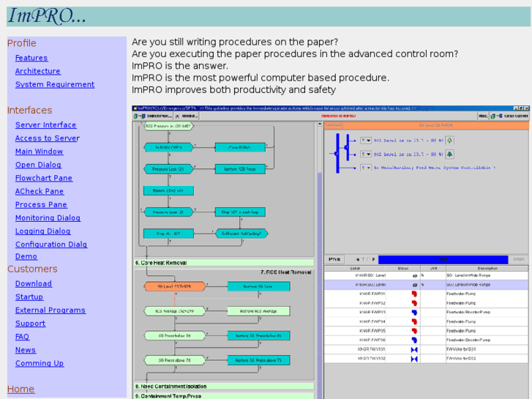Open the dropdown for Feed Water System question
Screen dimensions: 532x399
(x=366, y=168)
